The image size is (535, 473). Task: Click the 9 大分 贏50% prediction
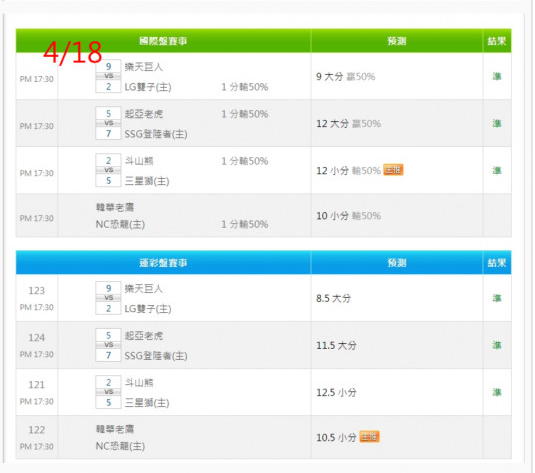point(345,76)
